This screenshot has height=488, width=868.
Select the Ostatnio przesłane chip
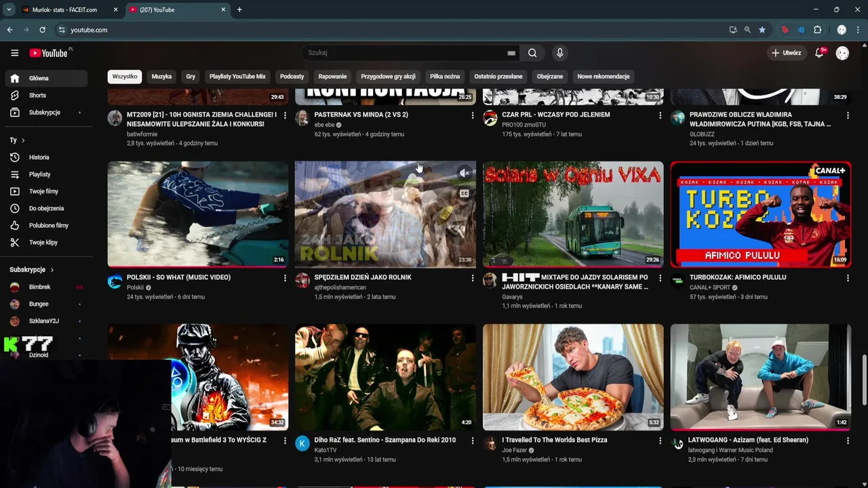pyautogui.click(x=498, y=77)
